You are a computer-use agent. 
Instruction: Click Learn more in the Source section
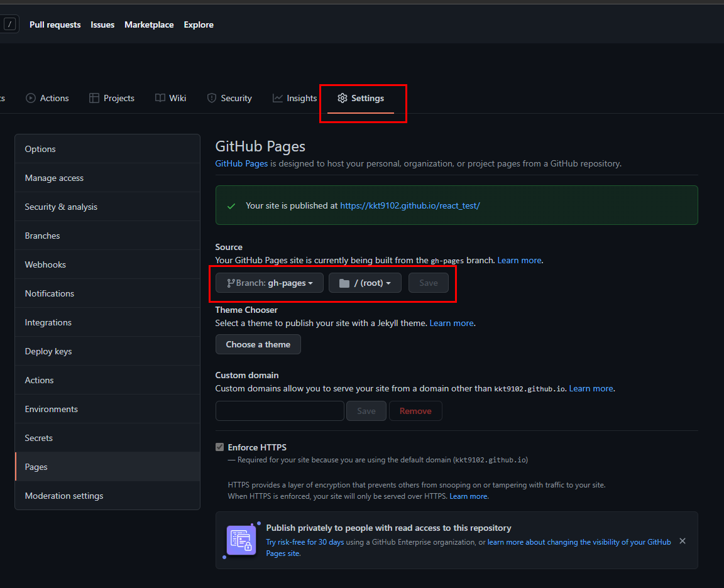[520, 260]
